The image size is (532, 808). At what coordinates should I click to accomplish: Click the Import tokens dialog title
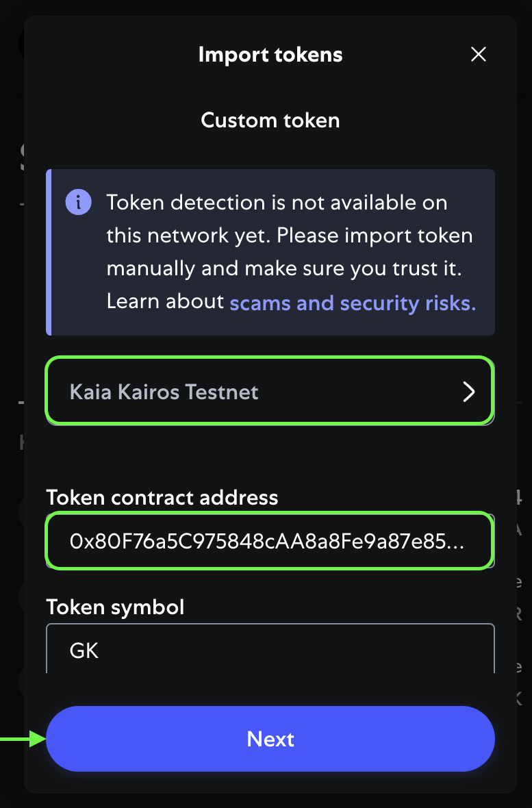pyautogui.click(x=270, y=55)
